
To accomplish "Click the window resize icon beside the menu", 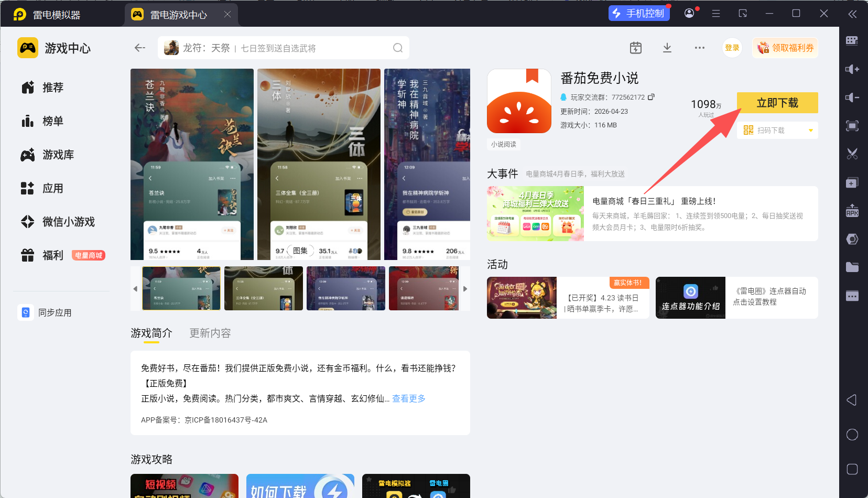I will pyautogui.click(x=743, y=14).
